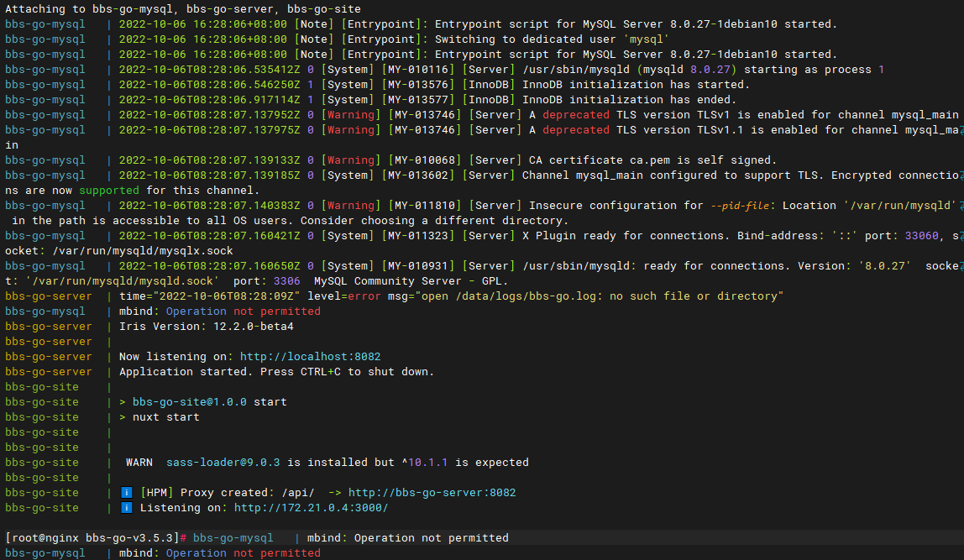
Task: Click the '[root@nginx bbs-go-v3.5.3]#' shell prompt
Action: pyautogui.click(x=95, y=538)
